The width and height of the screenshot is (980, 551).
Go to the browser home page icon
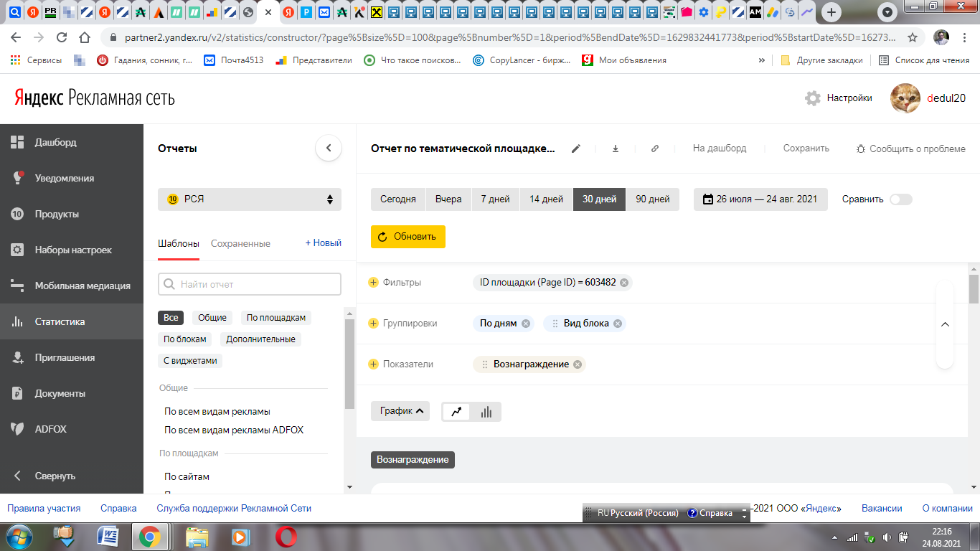click(x=85, y=37)
